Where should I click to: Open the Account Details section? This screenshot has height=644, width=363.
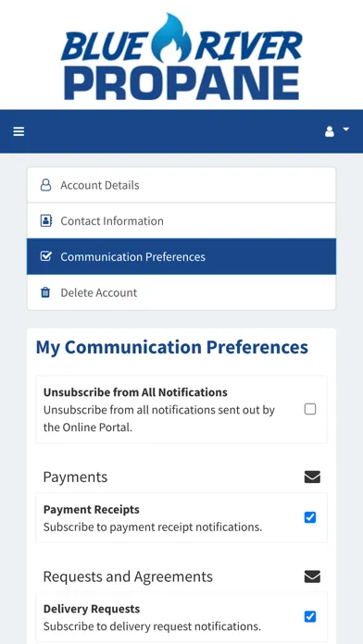pyautogui.click(x=181, y=185)
